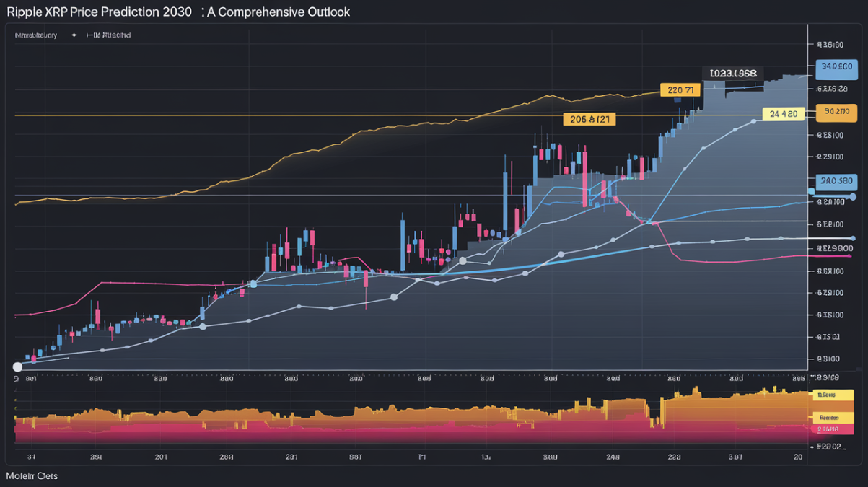Click the pale yellow 24 4 80 tag

(x=783, y=114)
